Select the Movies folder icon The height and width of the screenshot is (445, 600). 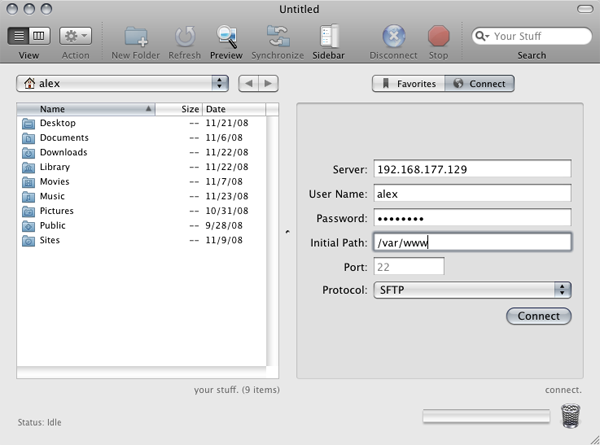28,182
